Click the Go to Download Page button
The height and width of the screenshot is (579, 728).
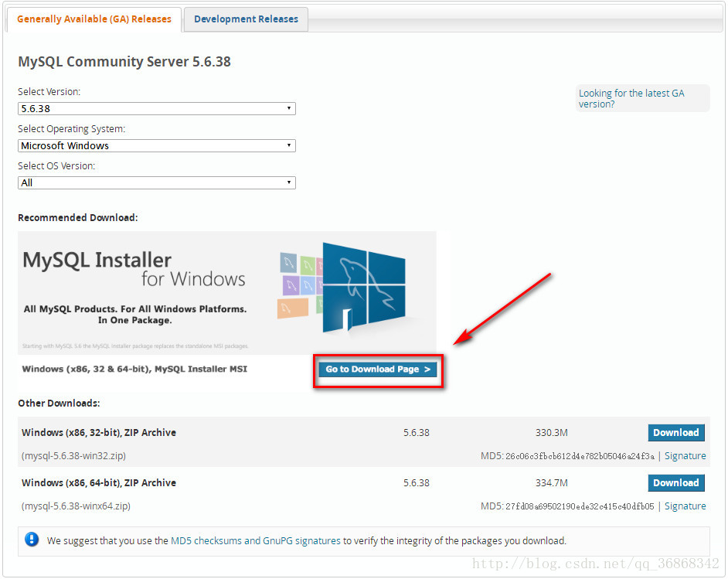[x=378, y=370]
